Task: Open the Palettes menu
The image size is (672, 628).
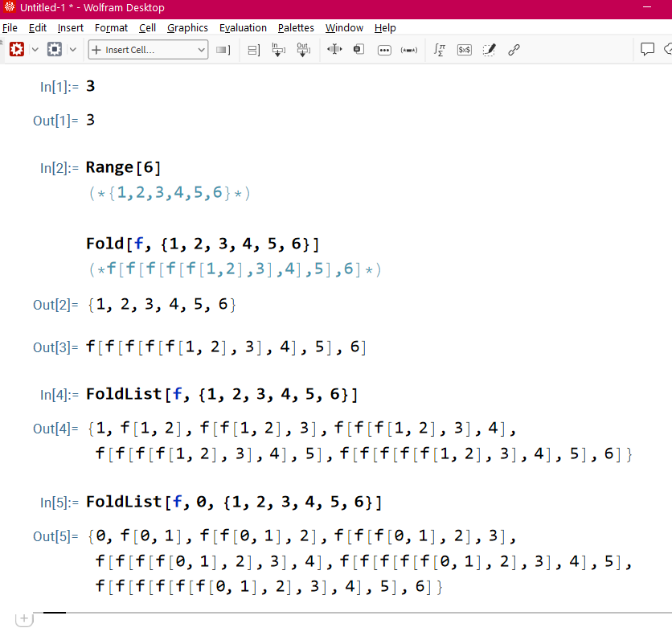Action: [x=296, y=27]
